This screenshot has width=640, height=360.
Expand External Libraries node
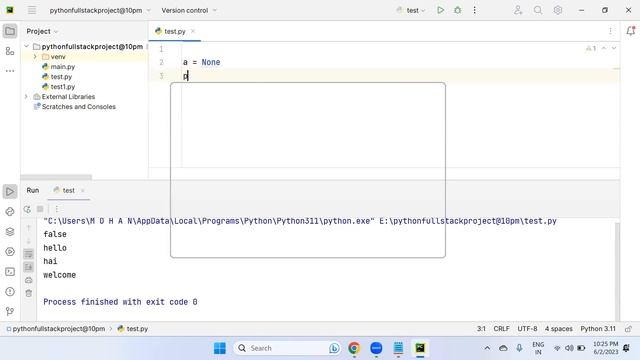pos(27,97)
